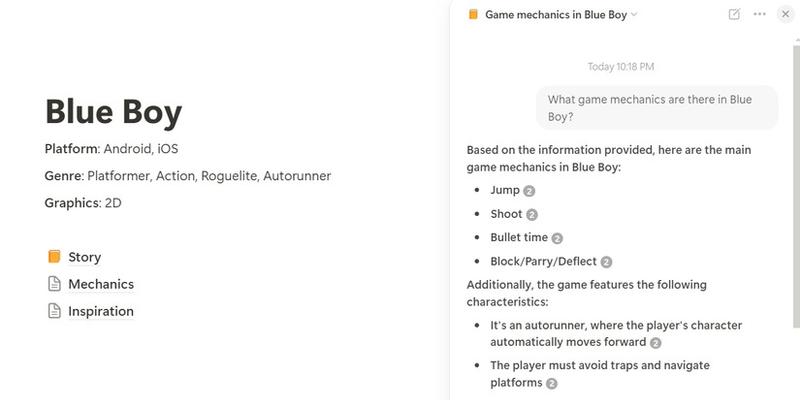Viewport: 800px width, 400px height.
Task: Click the new chat compose icon
Action: [x=735, y=14]
